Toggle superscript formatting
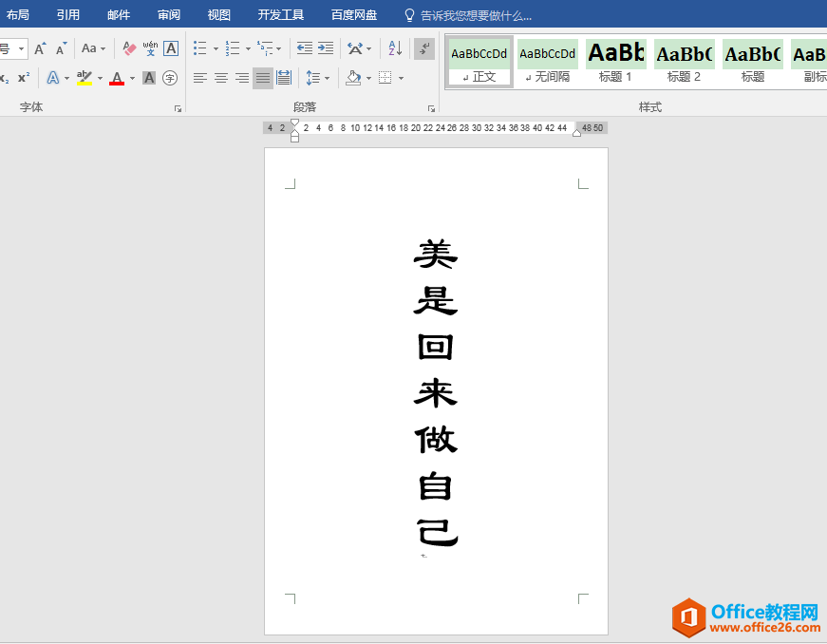This screenshot has width=827, height=644. (x=24, y=78)
